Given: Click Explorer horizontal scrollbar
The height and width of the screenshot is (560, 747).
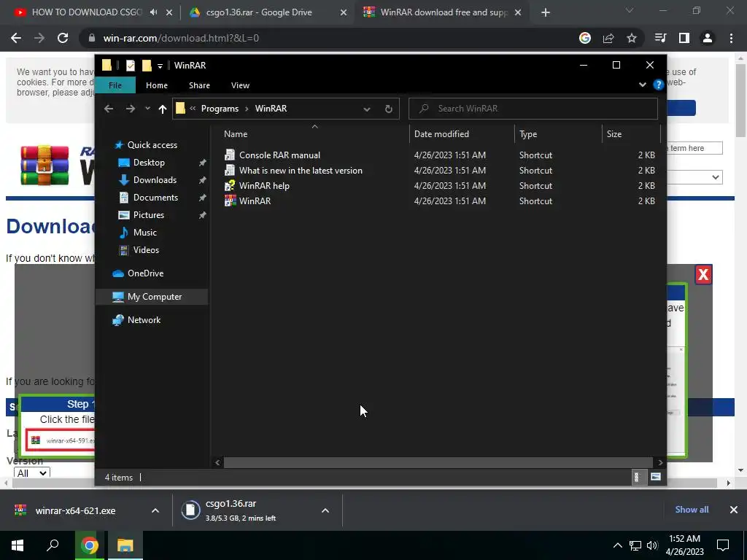Looking at the screenshot, I should (438, 462).
